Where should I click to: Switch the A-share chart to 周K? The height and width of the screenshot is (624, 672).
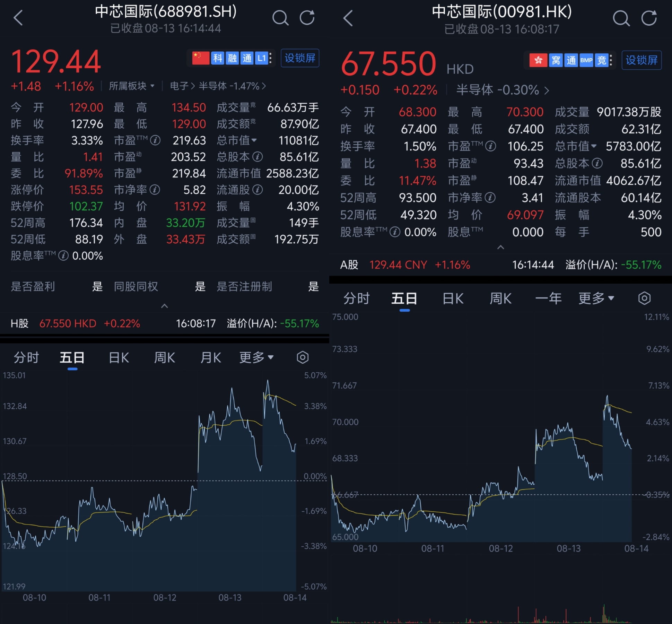click(x=165, y=357)
